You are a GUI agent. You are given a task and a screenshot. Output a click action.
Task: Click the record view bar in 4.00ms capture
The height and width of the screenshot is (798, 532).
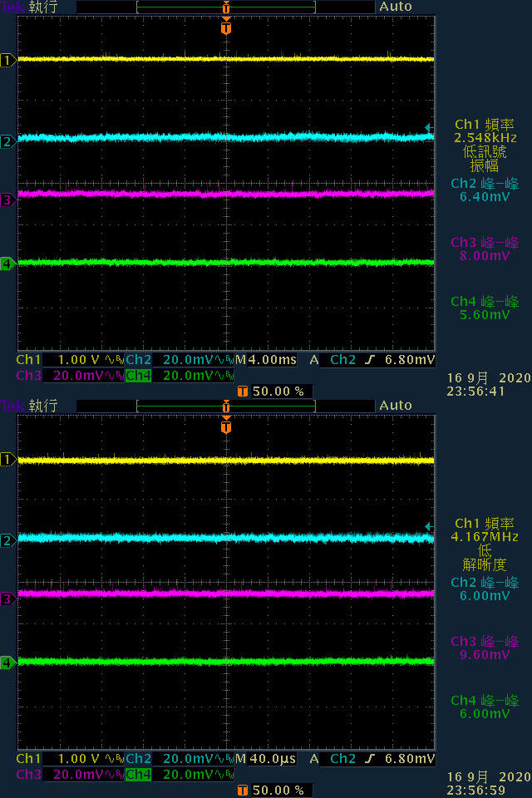[x=226, y=7]
